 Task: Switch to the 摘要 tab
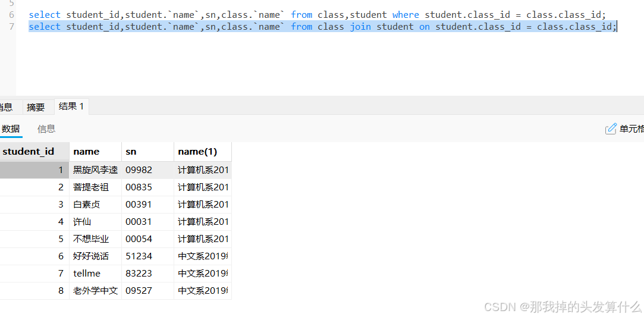coord(36,108)
